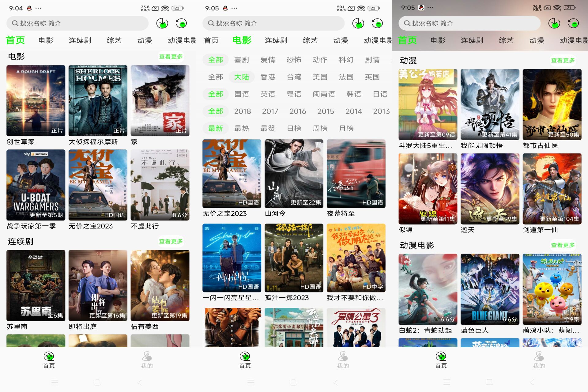Viewport: 588px width, 392px height.
Task: Switch to 综艺 tab in middle screen
Action: click(310, 40)
